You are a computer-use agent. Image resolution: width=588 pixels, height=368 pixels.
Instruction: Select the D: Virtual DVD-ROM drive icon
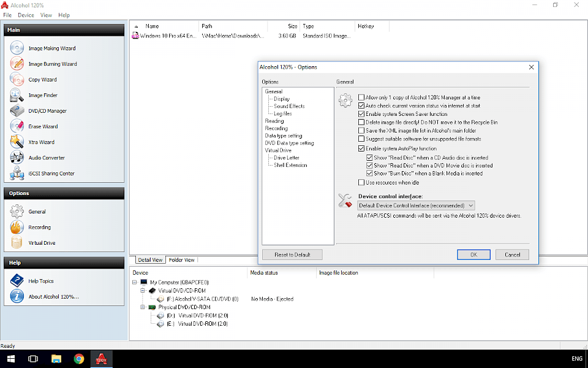click(x=160, y=316)
